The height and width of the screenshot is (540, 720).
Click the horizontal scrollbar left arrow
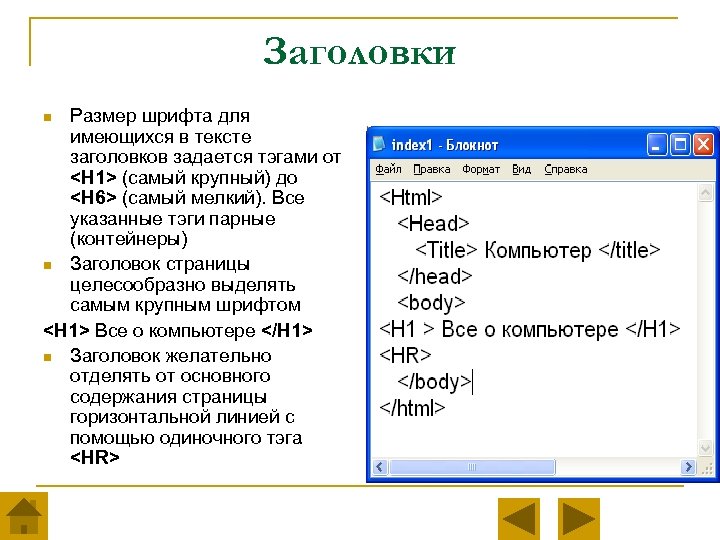pos(379,467)
